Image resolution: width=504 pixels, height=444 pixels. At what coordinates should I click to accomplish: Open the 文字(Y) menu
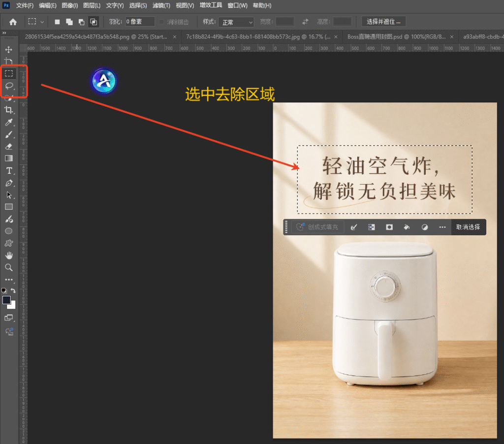click(115, 5)
